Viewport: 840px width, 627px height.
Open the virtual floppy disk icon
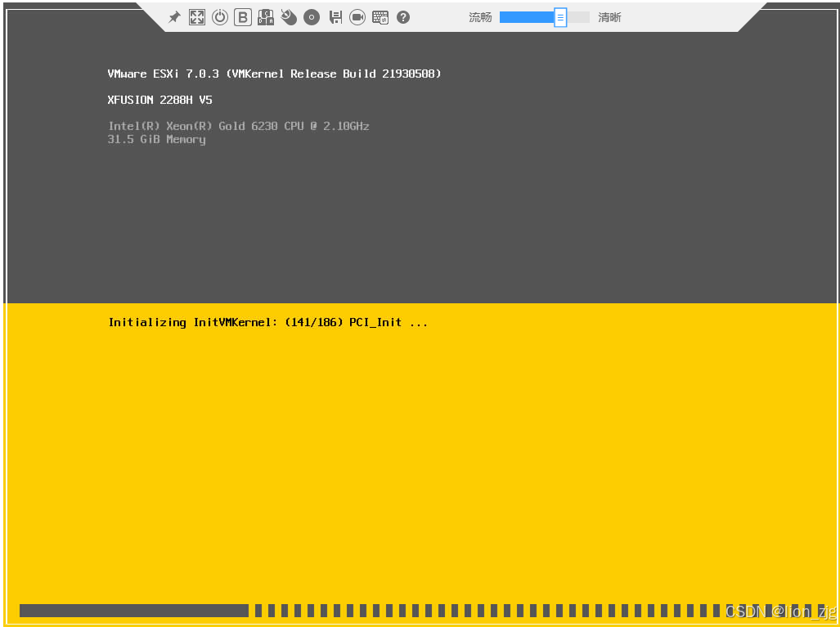pos(335,17)
